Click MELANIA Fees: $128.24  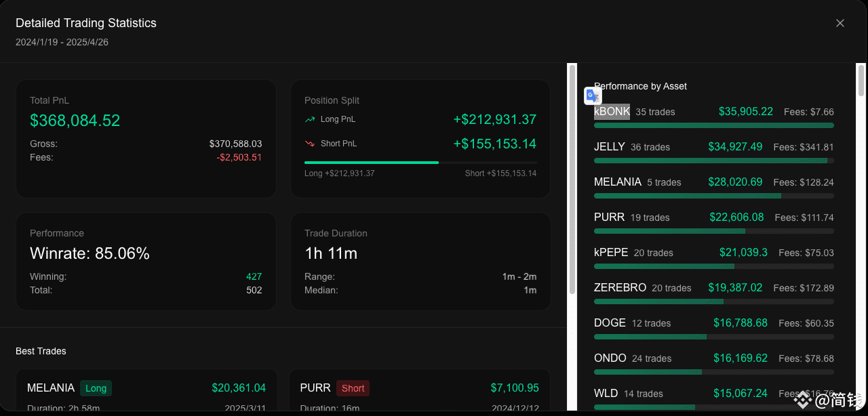point(804,182)
